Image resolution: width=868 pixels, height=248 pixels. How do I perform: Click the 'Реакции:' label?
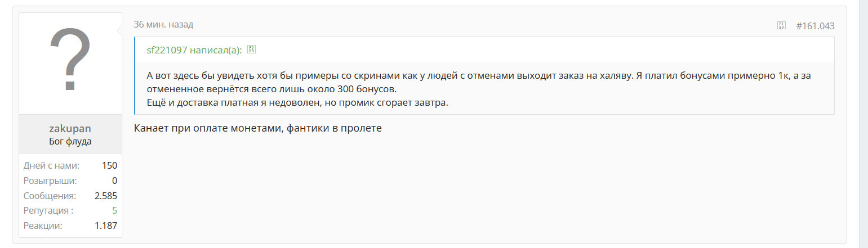[x=43, y=226]
